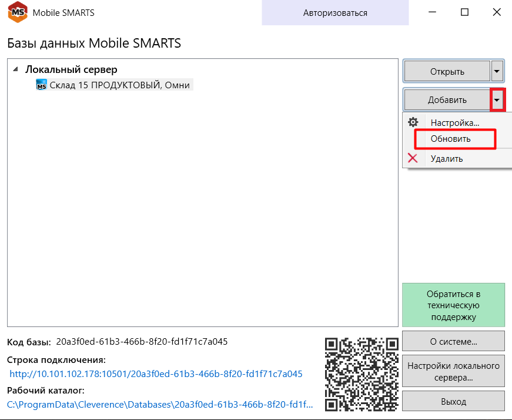512x420 pixels.
Task: Open the connection string URL link
Action: click(156, 374)
